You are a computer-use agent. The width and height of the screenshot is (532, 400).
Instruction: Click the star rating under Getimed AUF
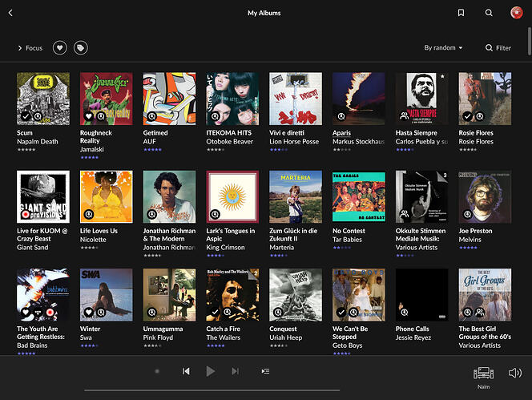(x=152, y=149)
